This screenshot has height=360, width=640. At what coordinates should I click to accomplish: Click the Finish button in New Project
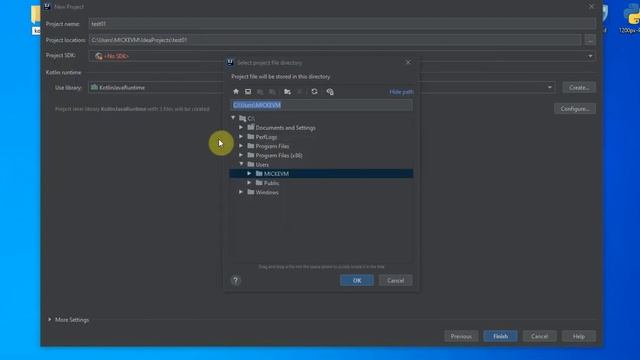click(x=500, y=336)
